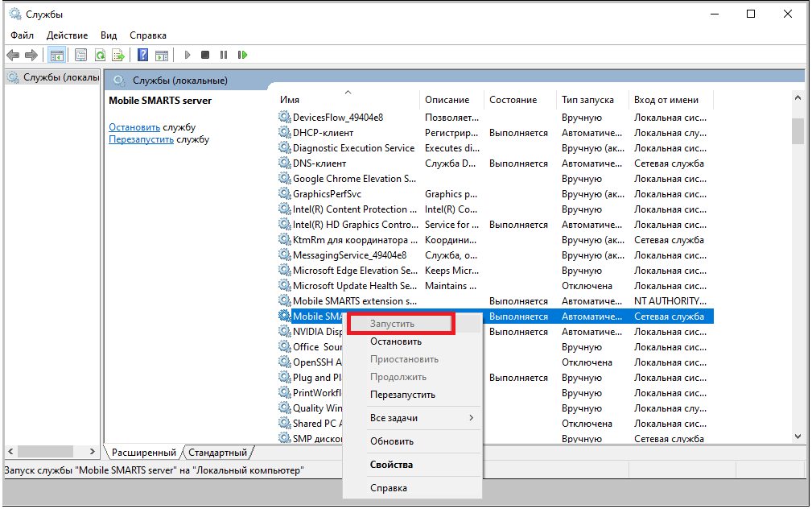
Task: Click the Остановить службу link
Action: pos(134,127)
